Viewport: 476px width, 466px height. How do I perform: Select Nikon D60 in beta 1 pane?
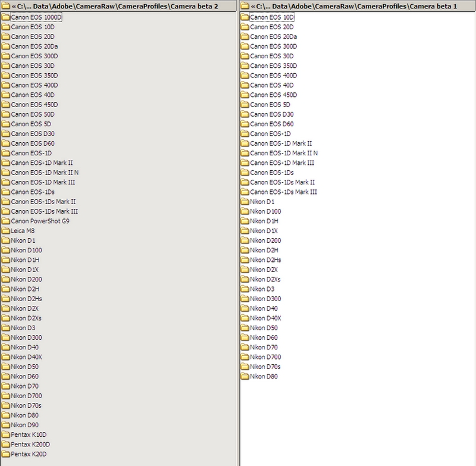(x=264, y=337)
